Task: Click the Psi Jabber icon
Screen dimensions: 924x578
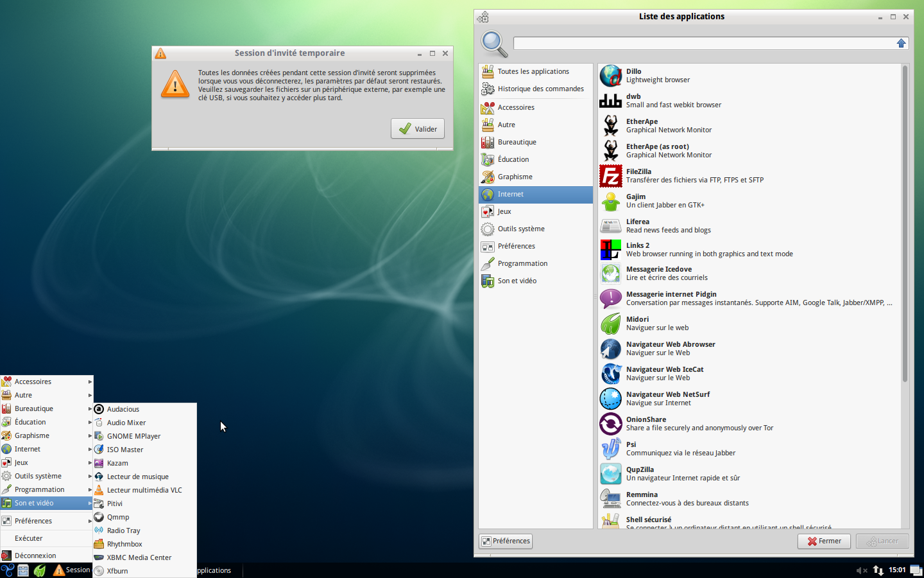Action: click(610, 449)
